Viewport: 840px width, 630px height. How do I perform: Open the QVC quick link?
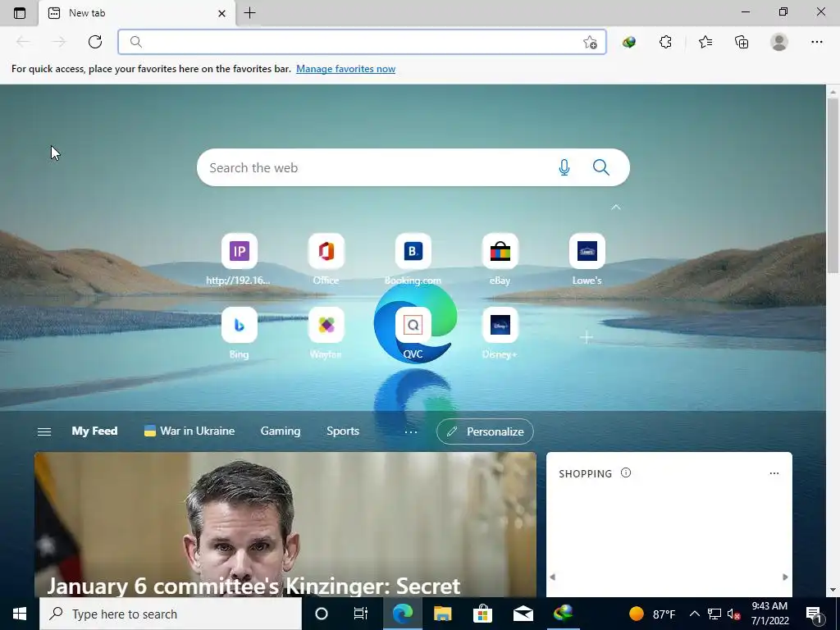(x=413, y=333)
